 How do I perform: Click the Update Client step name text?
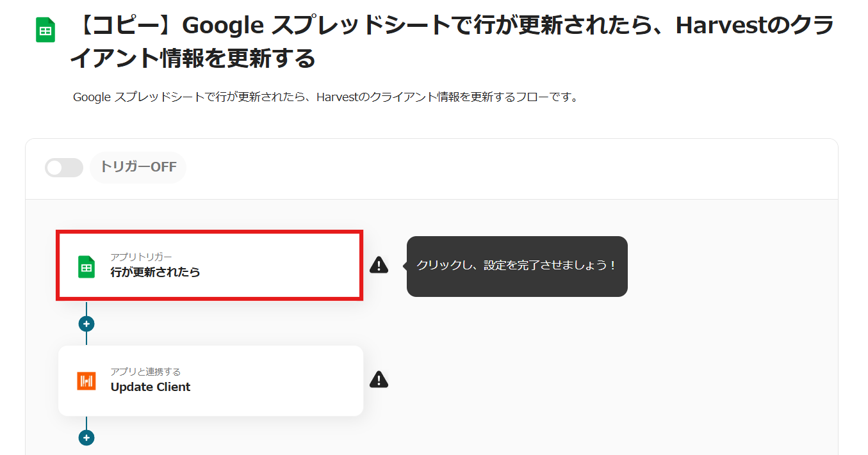151,387
